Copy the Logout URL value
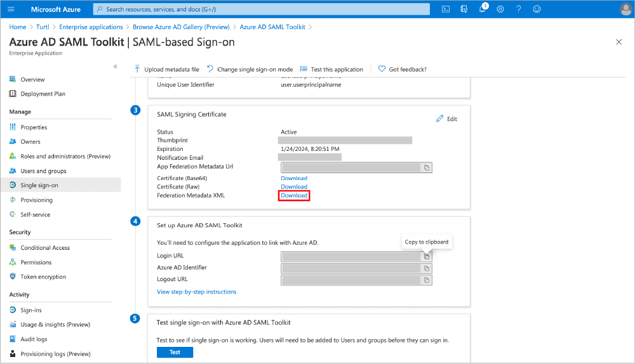 (427, 280)
